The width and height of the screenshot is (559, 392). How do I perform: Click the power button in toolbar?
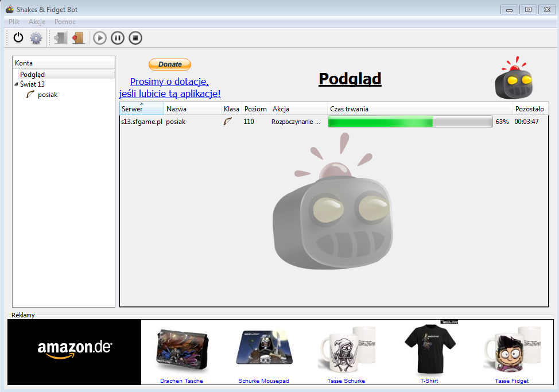pyautogui.click(x=18, y=38)
